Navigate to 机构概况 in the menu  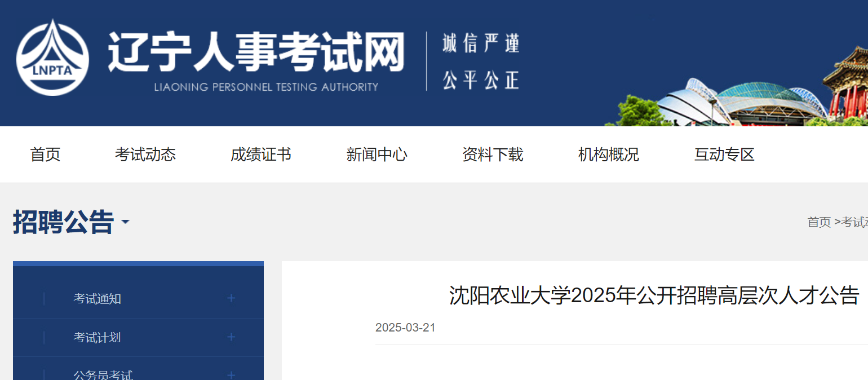tap(609, 154)
